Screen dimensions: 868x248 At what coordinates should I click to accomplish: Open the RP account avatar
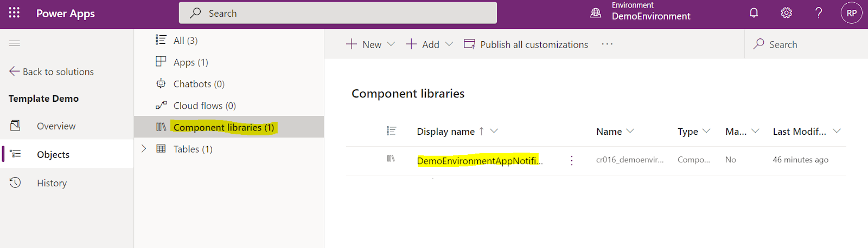[851, 13]
